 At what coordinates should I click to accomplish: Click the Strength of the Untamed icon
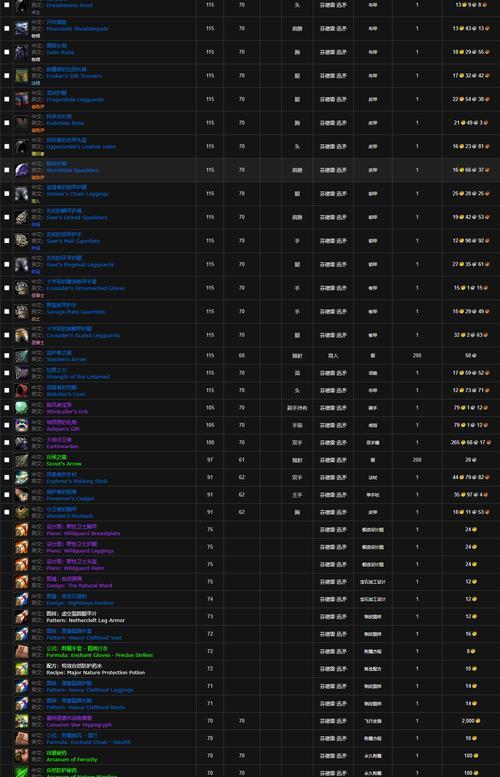[x=21, y=373]
